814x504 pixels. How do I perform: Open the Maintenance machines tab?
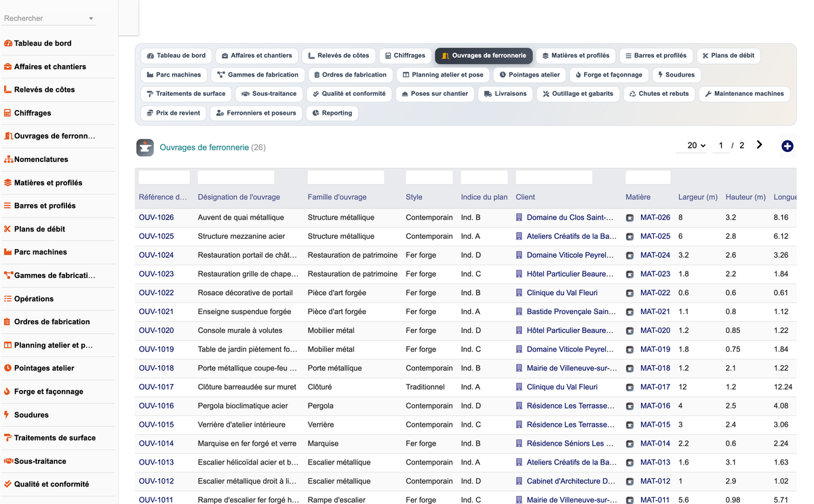tap(744, 94)
